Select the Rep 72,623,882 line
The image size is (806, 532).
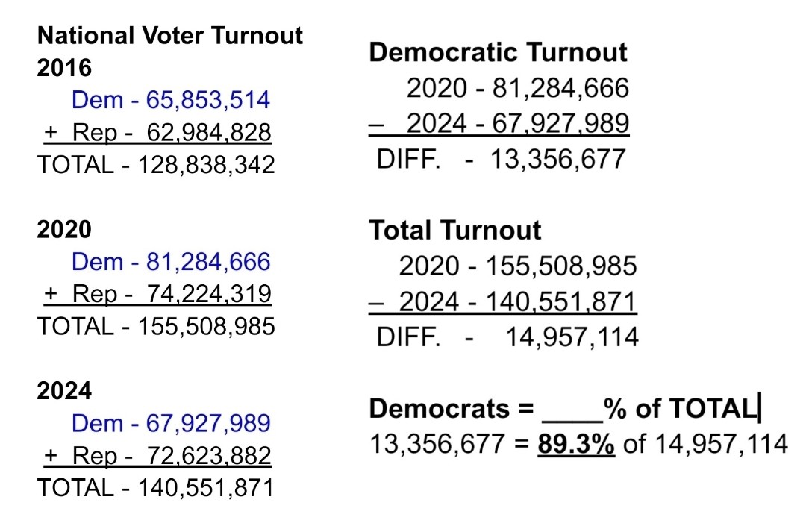coord(157,455)
